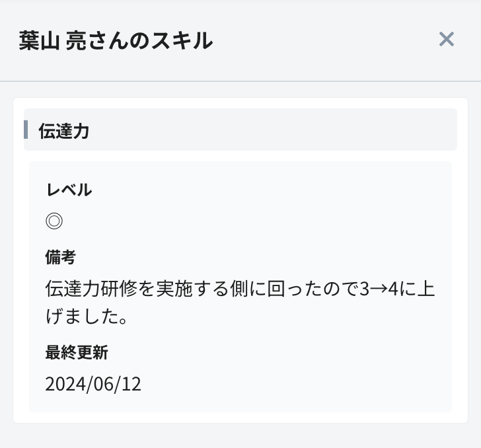Click the accent bar beside 伝達力
Screen dimensions: 481x448
pyautogui.click(x=26, y=130)
